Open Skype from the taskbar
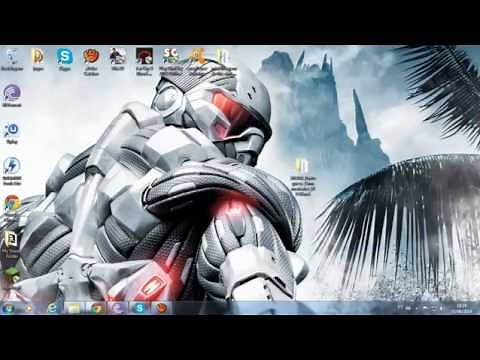Image resolution: width=480 pixels, height=360 pixels. point(139,308)
